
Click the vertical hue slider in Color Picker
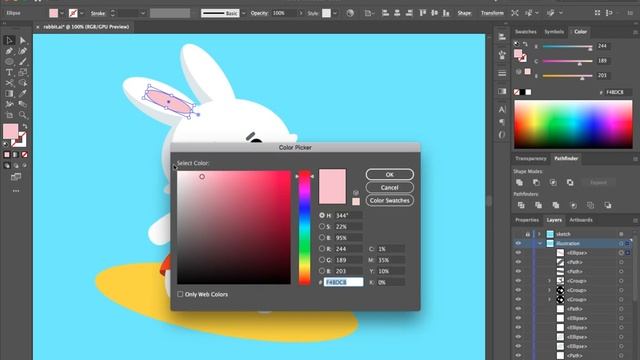point(304,228)
